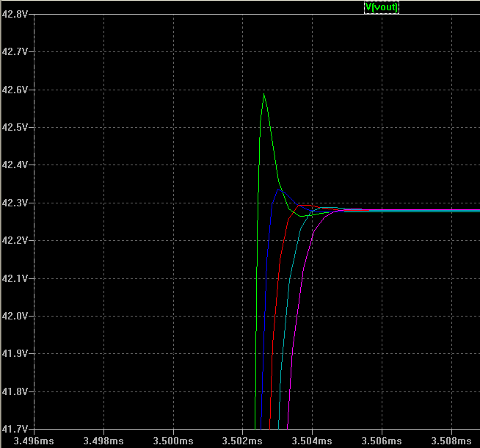The height and width of the screenshot is (448, 480).
Task: Click the 3.508ms time axis label
Action: (451, 441)
